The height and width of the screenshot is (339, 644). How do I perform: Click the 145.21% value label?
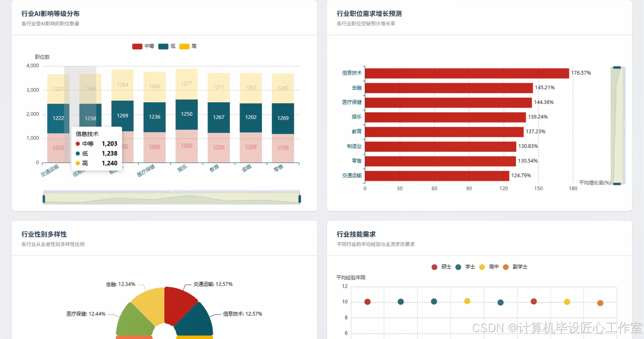click(x=545, y=88)
